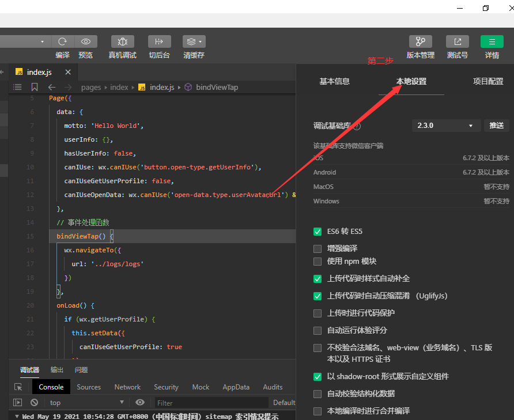
Task: Click the 详情 details button
Action: pos(492,41)
